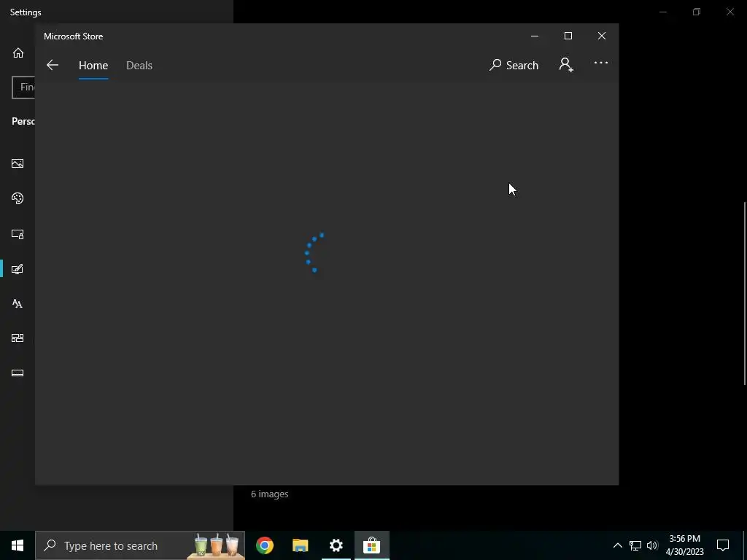Viewport: 747px width, 560px height.
Task: Open the volume tray icon
Action: [x=652, y=545]
